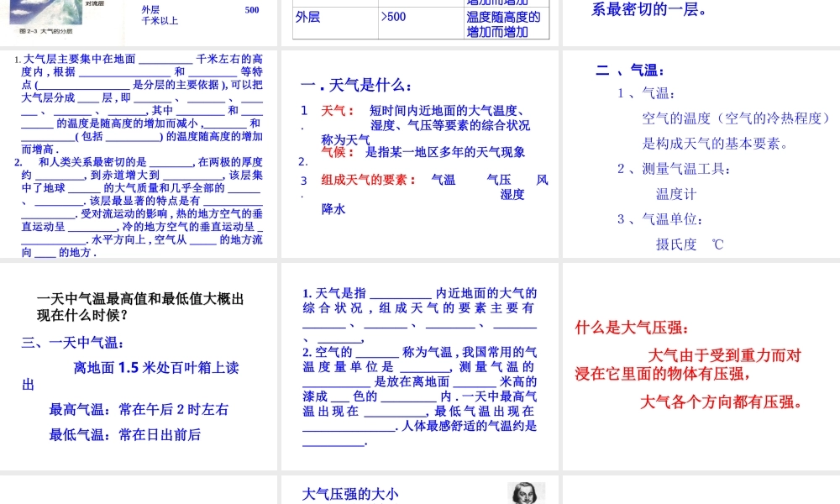
Task: Click the caption 图2-3 大气的分层
Action: click(45, 31)
